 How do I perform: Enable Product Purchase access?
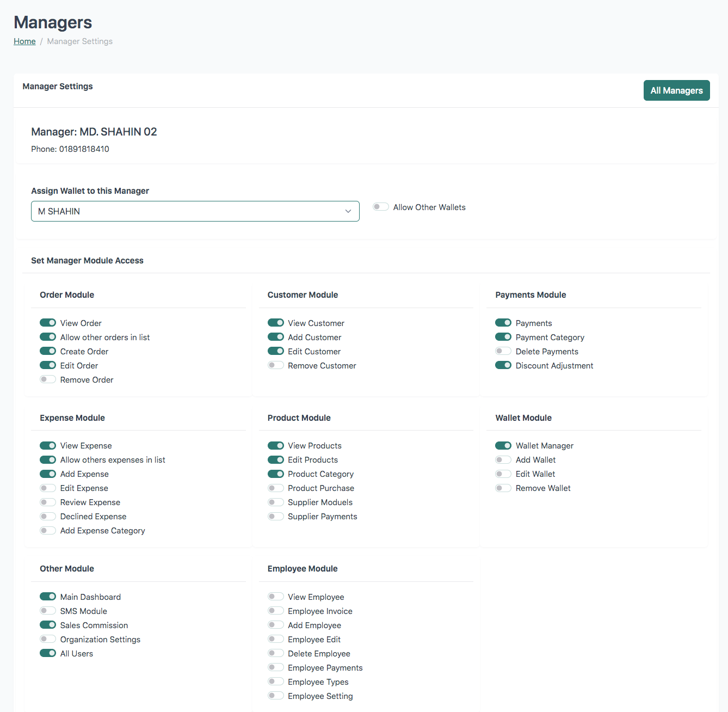tap(276, 488)
